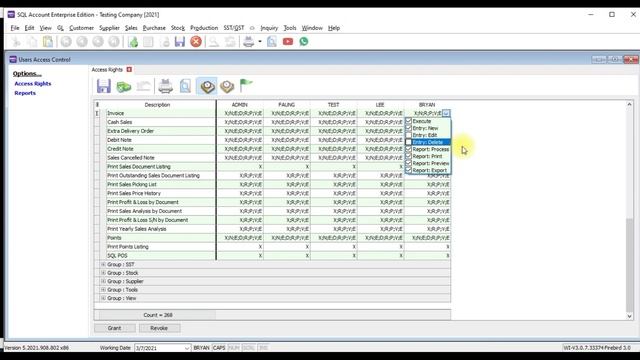Open the Inquiry menu

269,28
